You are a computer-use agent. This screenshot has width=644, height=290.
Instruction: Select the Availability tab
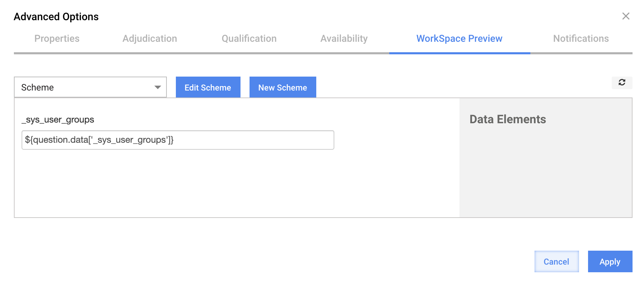point(344,39)
